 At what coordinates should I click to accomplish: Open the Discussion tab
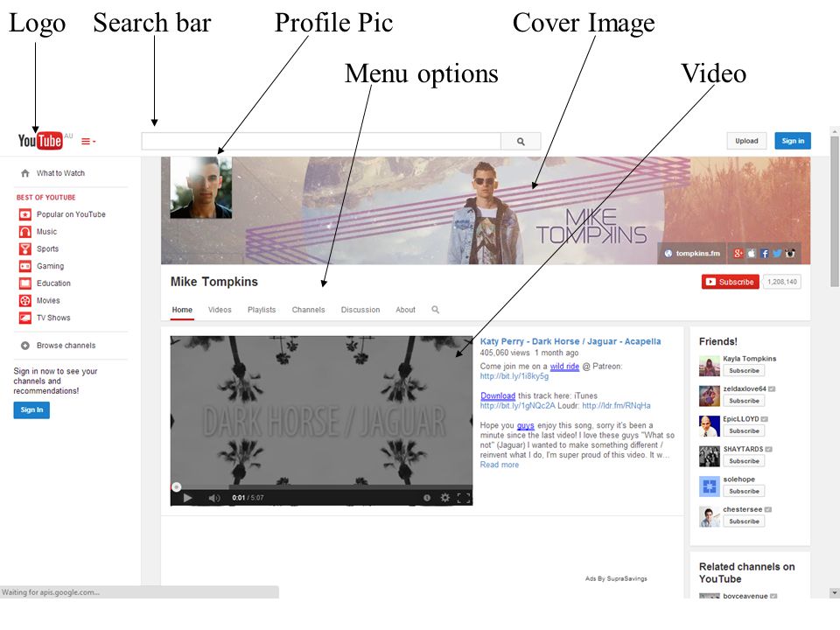point(360,310)
